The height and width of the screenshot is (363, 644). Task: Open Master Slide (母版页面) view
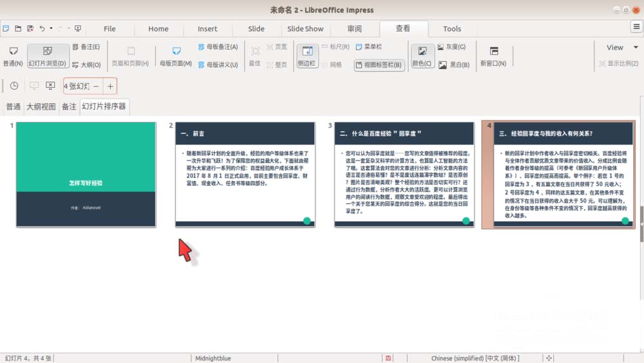(175, 55)
